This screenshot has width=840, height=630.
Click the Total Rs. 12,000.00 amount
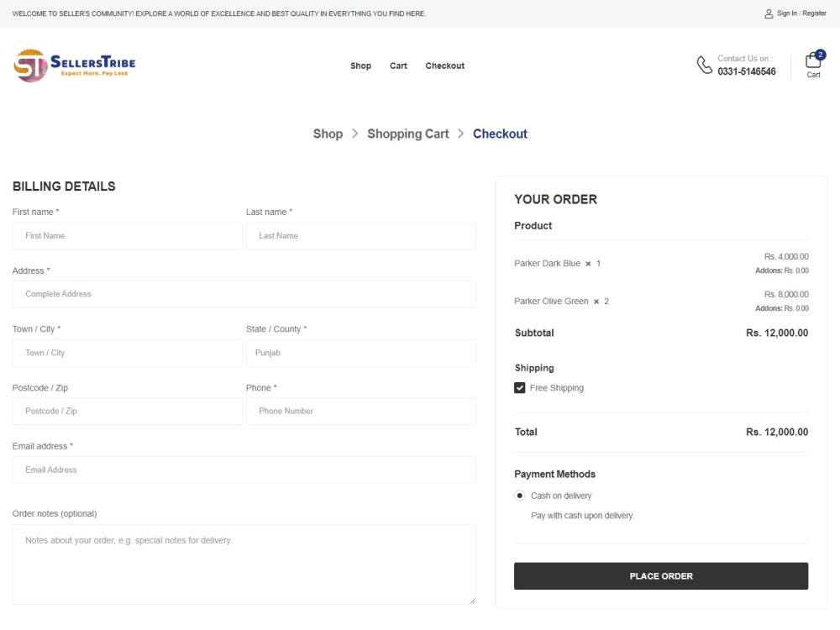pyautogui.click(x=777, y=432)
